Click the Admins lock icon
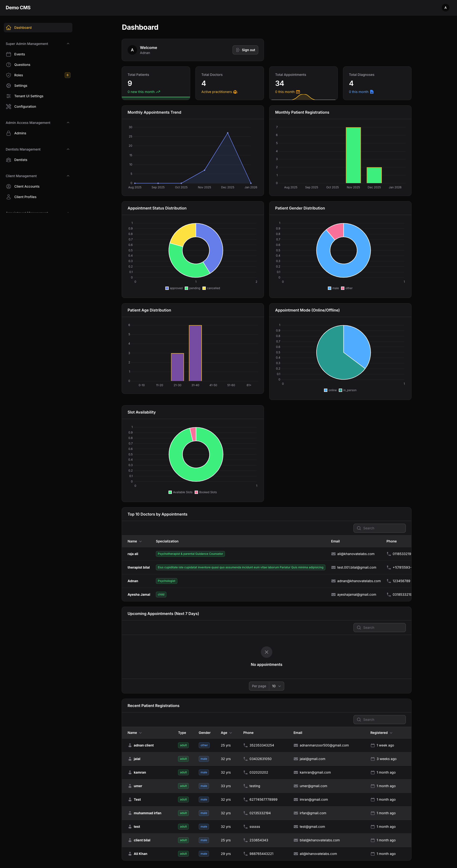Image resolution: width=457 pixels, height=868 pixels. pos(9,133)
